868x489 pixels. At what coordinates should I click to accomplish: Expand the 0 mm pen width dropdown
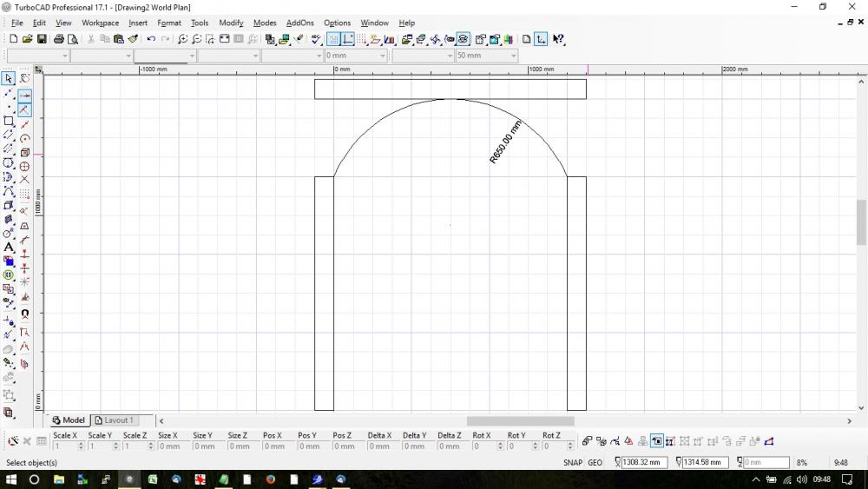pyautogui.click(x=383, y=56)
